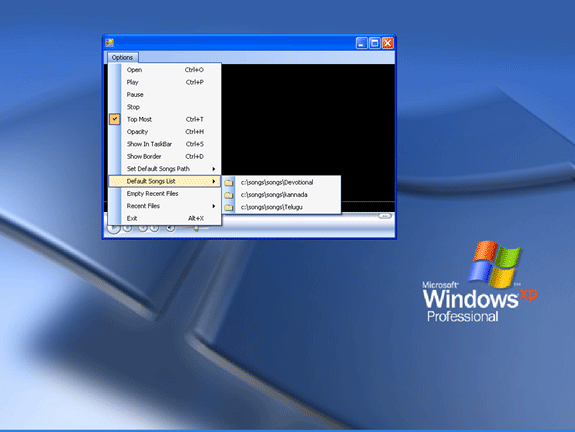Viewport: 575px width, 432px height.
Task: Toggle the Show Border option
Action: pyautogui.click(x=165, y=157)
